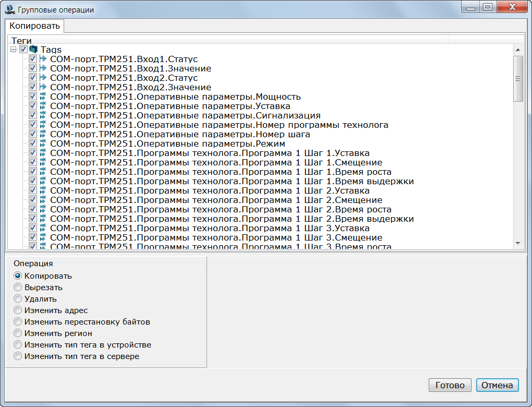Click the arrow icon of Вход1.Статус tag

pyautogui.click(x=43, y=59)
